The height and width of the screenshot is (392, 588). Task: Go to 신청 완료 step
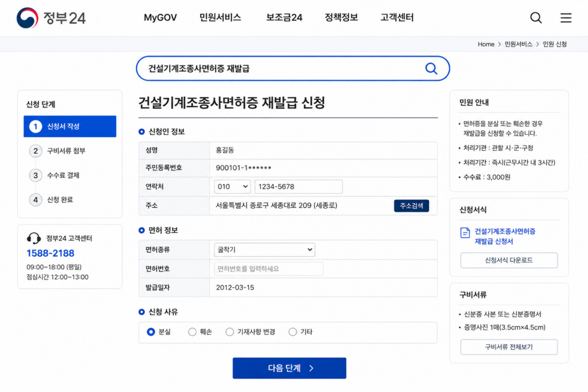pyautogui.click(x=60, y=200)
